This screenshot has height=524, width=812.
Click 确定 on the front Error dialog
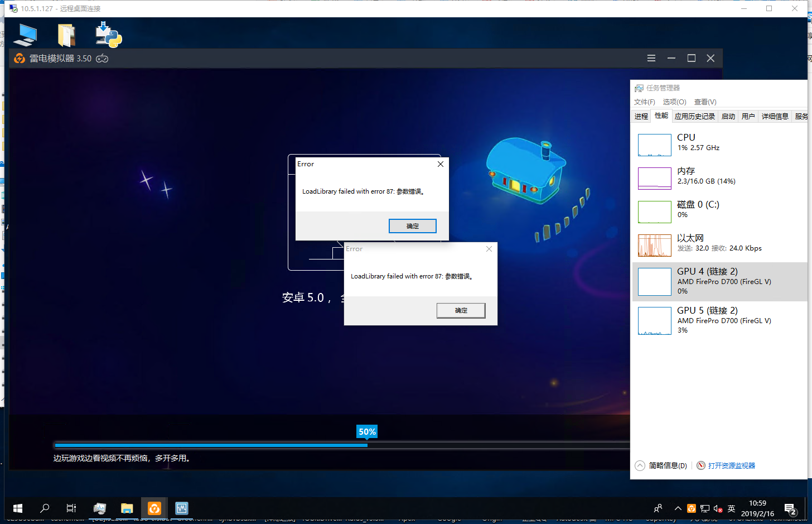point(412,226)
